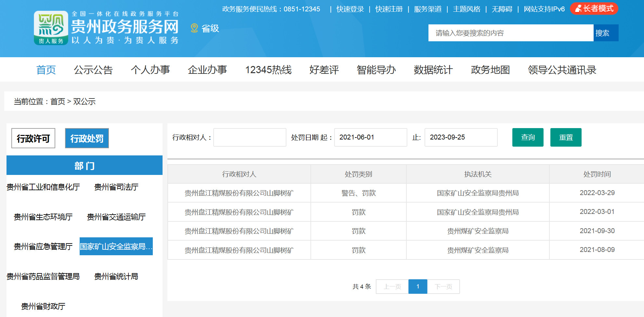Click the 行政相对人 text field
Viewport: 644px width, 317px height.
click(x=249, y=138)
